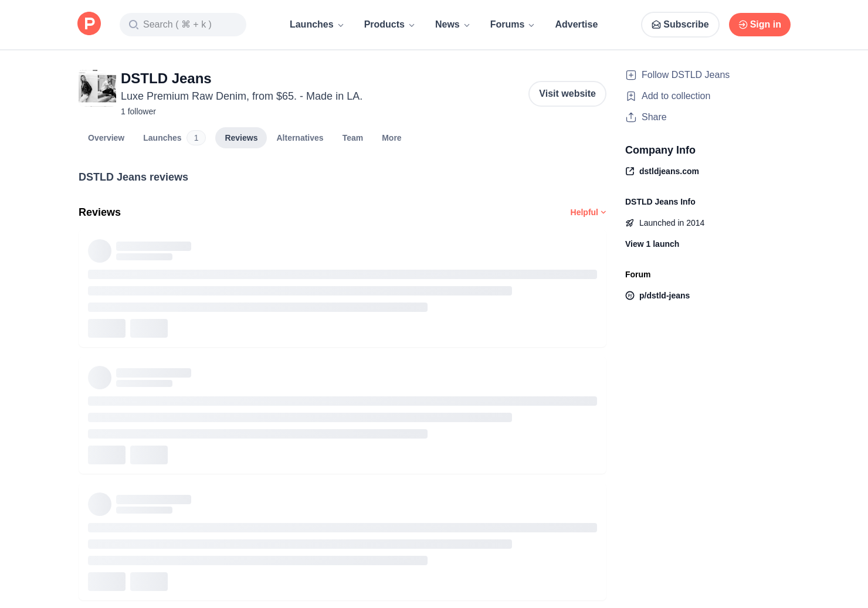Click the Add to collection bookmark icon
Screen dimensions: 868x608
[631, 96]
